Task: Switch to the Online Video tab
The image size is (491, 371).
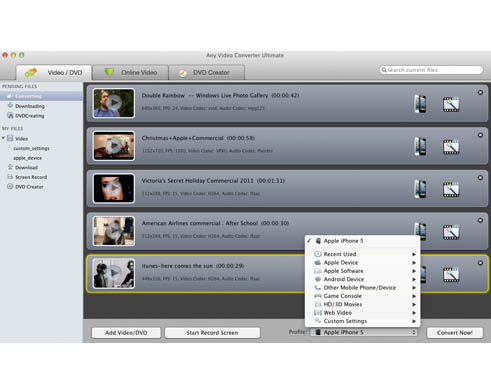Action: click(x=130, y=72)
